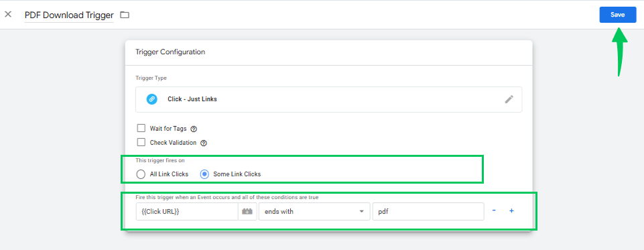644x250 pixels.
Task: Click the 'pdf' value input field
Action: (428, 211)
